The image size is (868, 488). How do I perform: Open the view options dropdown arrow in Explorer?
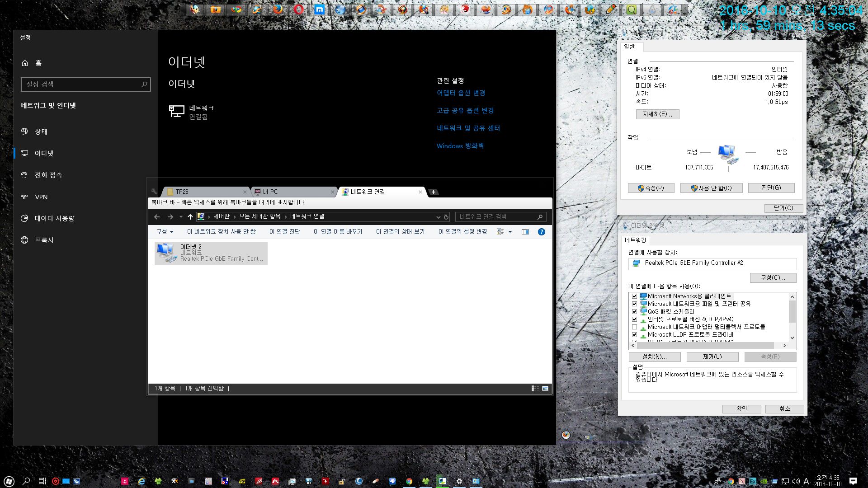tap(510, 232)
